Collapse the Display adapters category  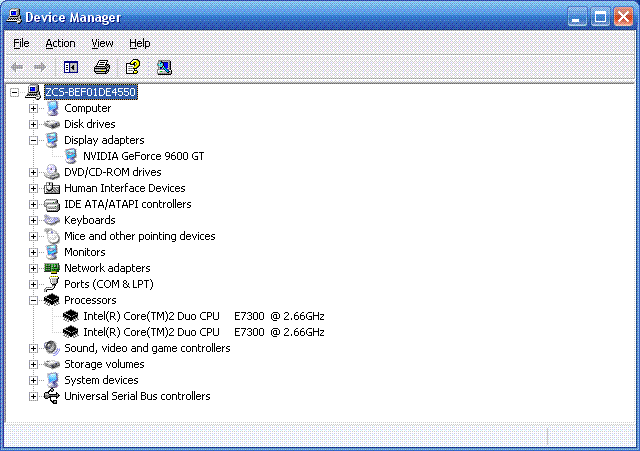tap(33, 140)
